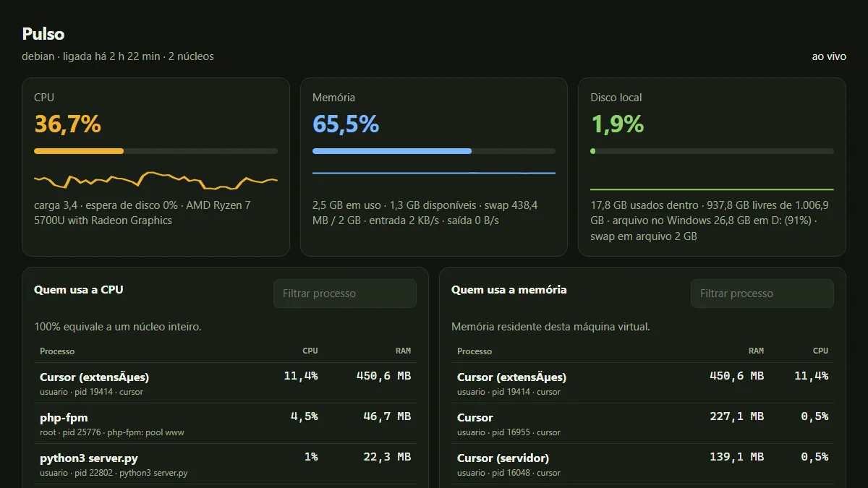Click "Processo" column header in the memory table
The height and width of the screenshot is (488, 868).
475,351
